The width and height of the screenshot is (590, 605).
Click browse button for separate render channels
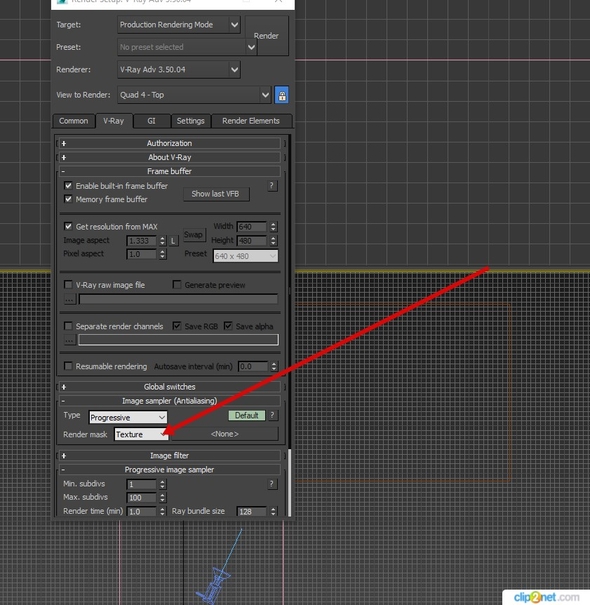[x=69, y=340]
